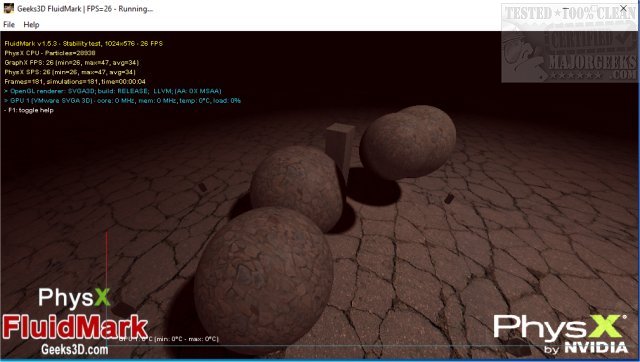
Task: Click the red FluidMark logo
Action: tap(75, 327)
